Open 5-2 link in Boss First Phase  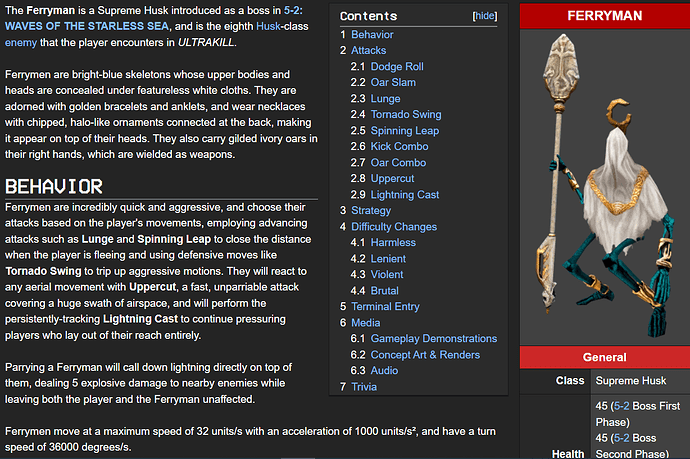click(x=621, y=406)
